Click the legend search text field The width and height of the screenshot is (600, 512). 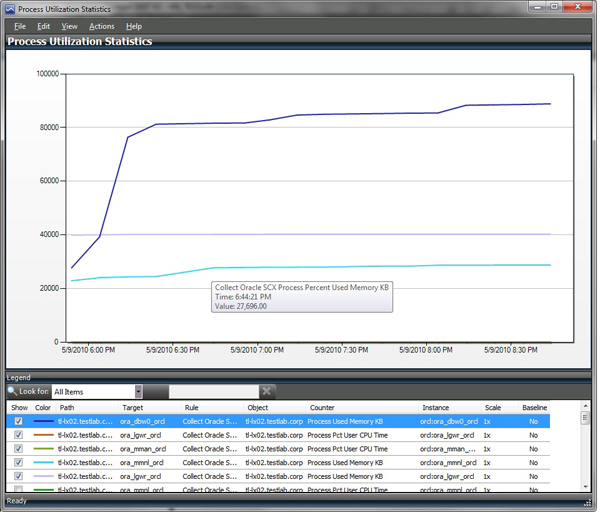213,392
